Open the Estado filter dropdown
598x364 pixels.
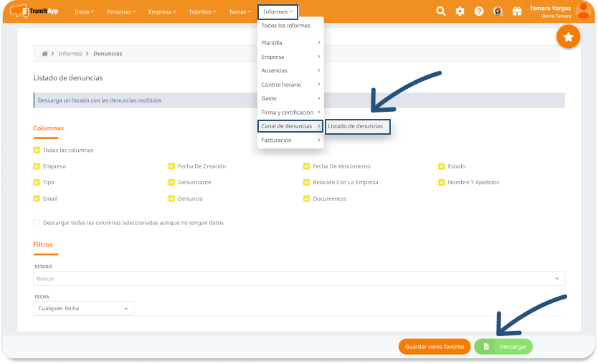coord(299,278)
